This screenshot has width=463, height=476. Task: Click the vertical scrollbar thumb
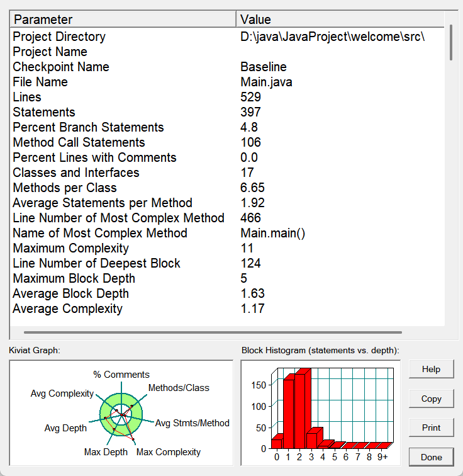451,43
